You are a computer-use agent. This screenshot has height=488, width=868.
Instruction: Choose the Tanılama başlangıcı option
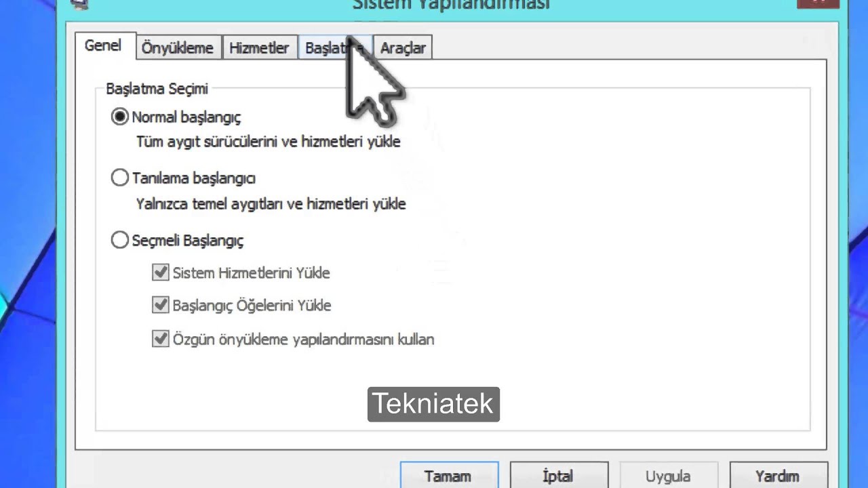click(x=120, y=178)
